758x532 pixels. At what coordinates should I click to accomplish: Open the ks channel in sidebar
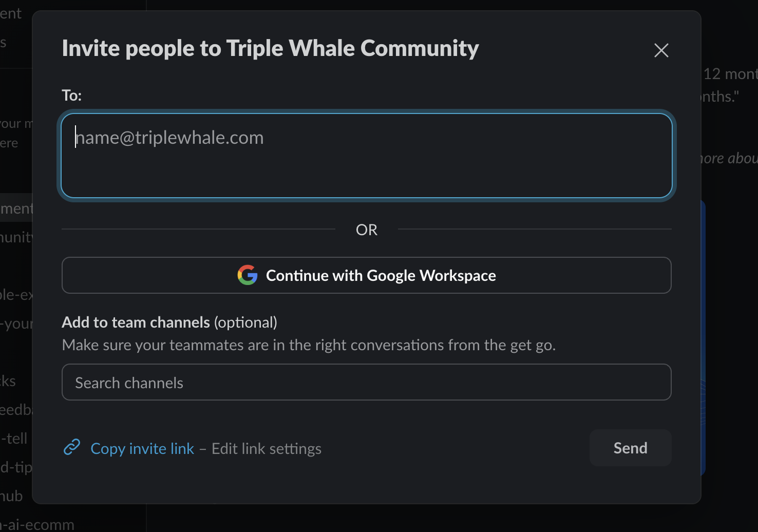pos(8,381)
